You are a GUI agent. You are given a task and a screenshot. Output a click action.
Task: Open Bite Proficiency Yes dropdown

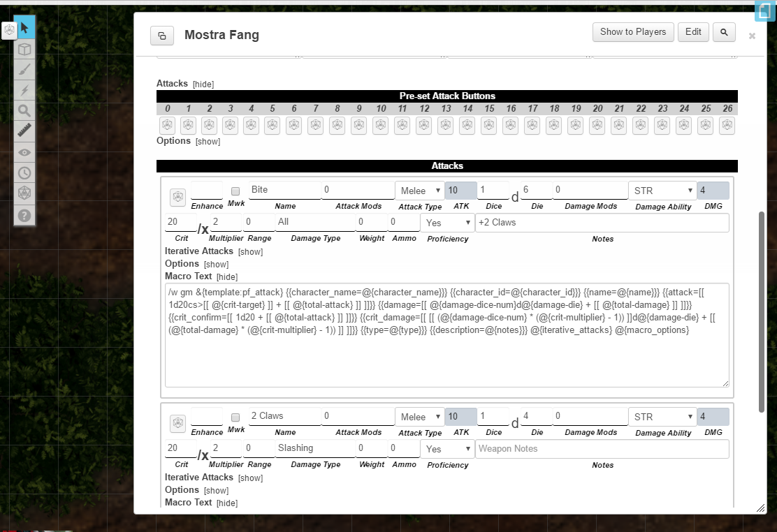click(447, 223)
